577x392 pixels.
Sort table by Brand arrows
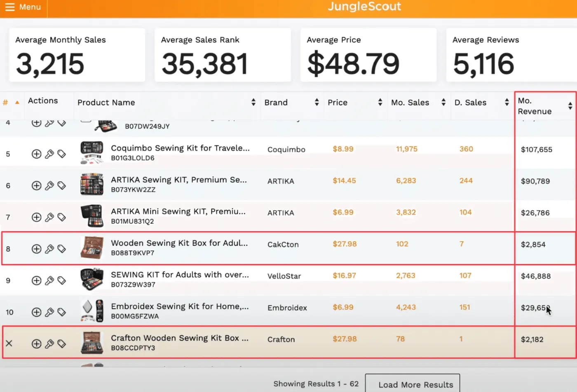[x=317, y=103]
